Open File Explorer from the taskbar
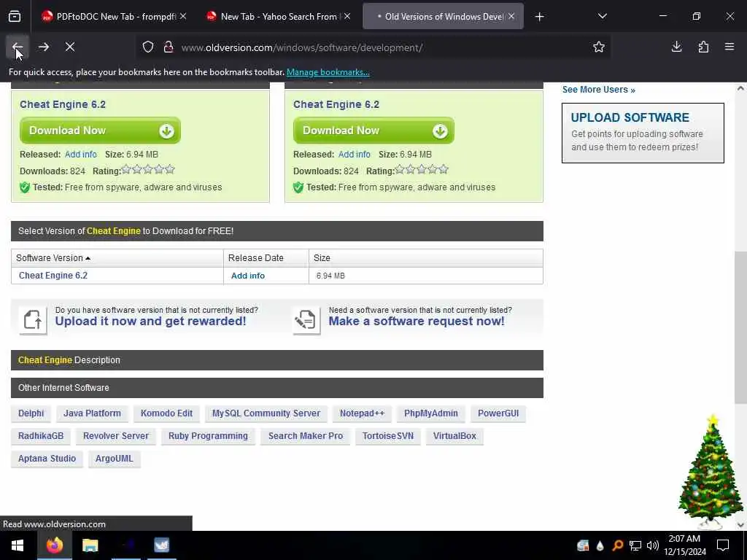 coord(90,545)
